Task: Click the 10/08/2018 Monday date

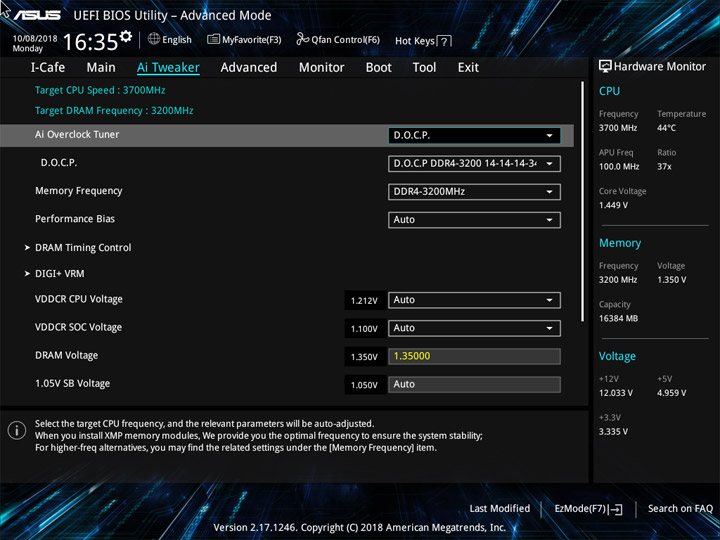Action: coord(35,44)
